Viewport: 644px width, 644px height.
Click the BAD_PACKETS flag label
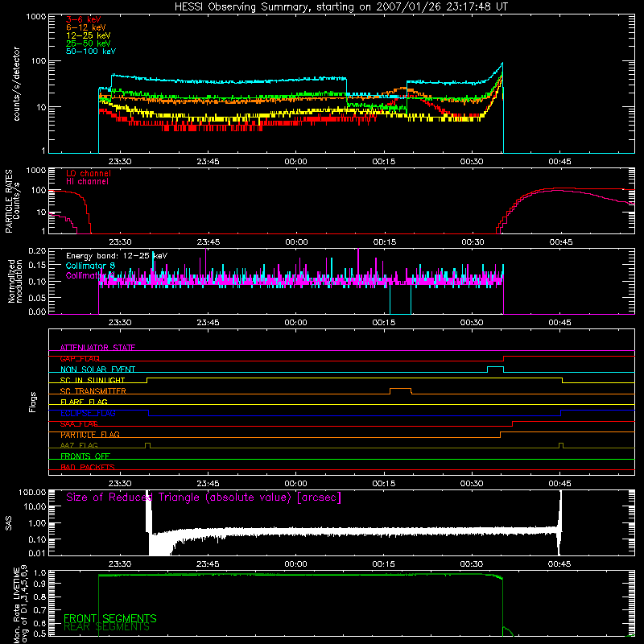(88, 467)
